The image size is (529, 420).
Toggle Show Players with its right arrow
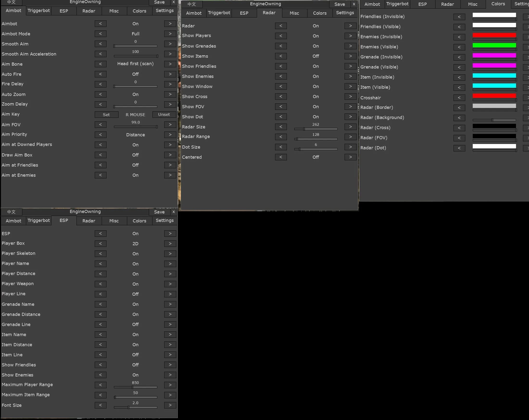pyautogui.click(x=350, y=36)
